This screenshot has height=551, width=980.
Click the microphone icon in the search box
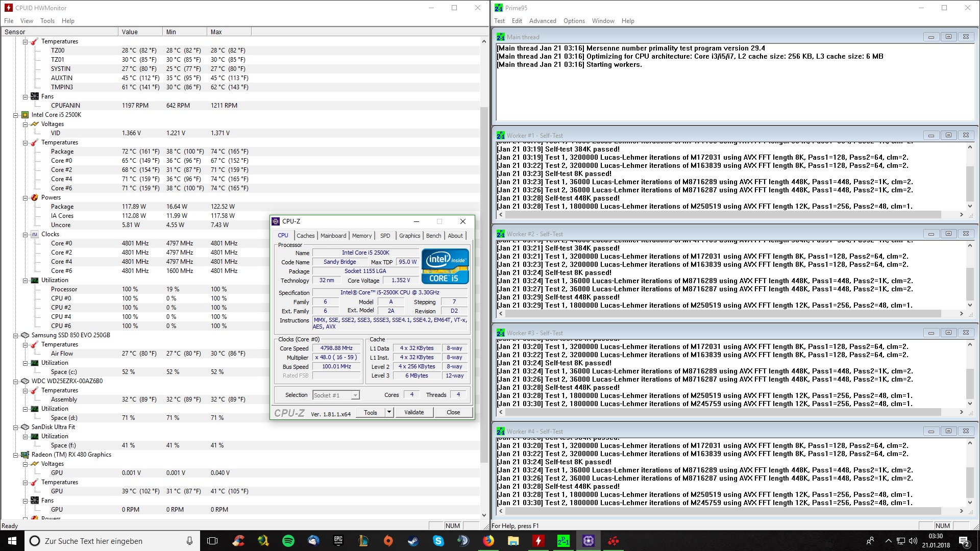coord(189,541)
